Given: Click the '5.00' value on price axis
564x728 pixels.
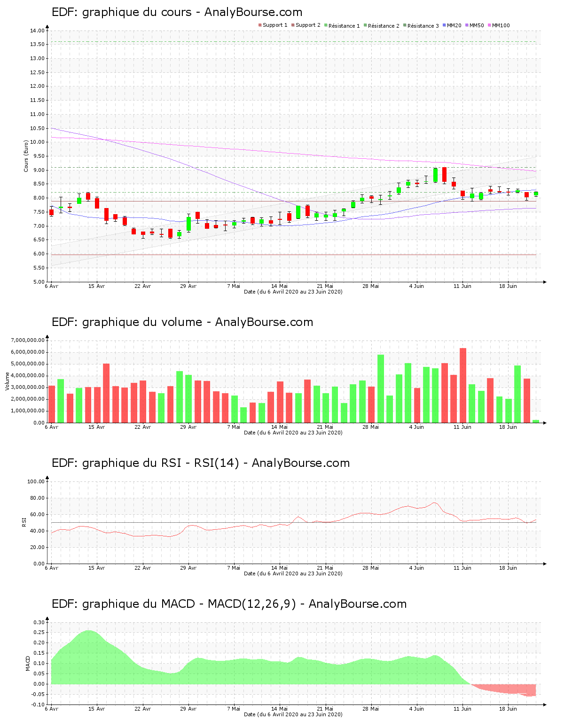Looking at the screenshot, I should click(x=39, y=282).
